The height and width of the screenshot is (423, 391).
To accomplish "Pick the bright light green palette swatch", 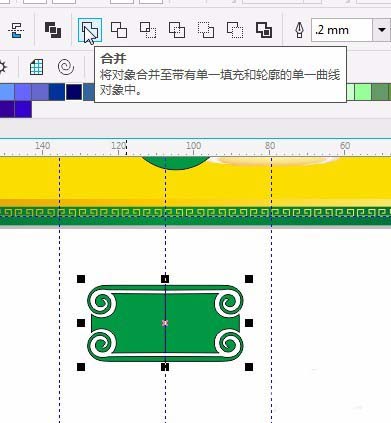I will (363, 92).
